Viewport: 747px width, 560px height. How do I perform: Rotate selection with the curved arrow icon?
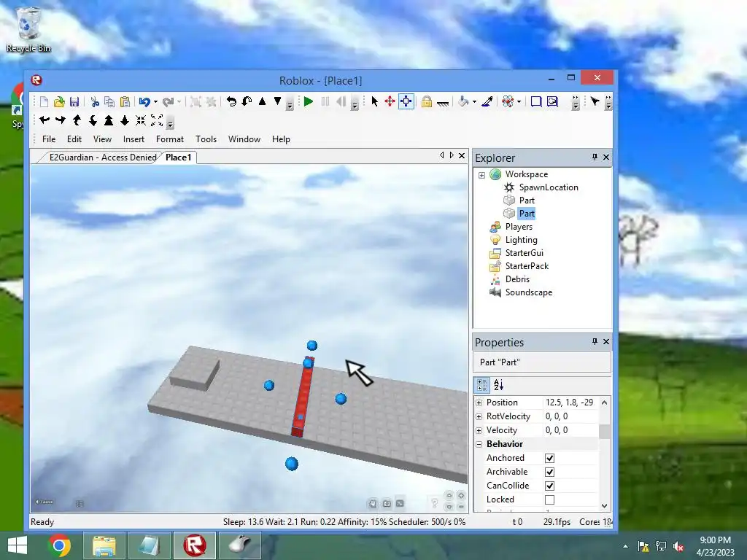pos(231,101)
